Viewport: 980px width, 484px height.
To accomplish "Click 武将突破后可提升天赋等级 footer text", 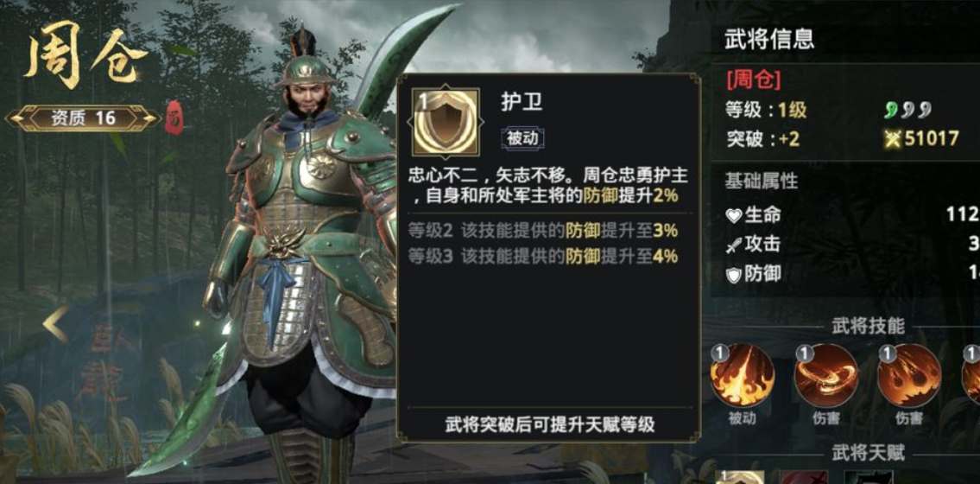I will (x=549, y=424).
